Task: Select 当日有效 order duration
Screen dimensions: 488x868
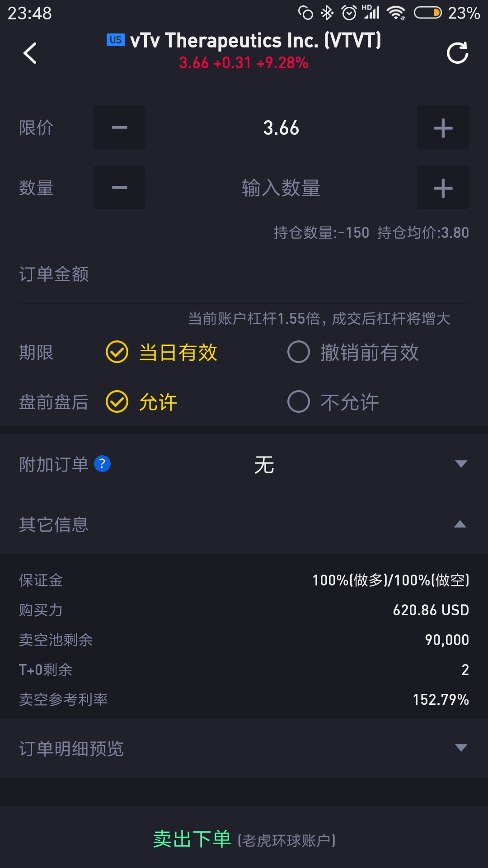Action: (162, 352)
